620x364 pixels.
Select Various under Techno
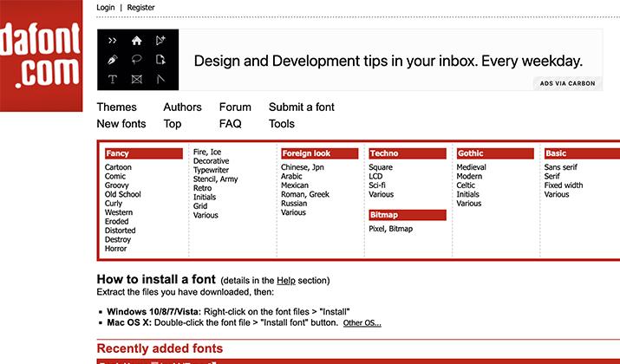coord(382,194)
